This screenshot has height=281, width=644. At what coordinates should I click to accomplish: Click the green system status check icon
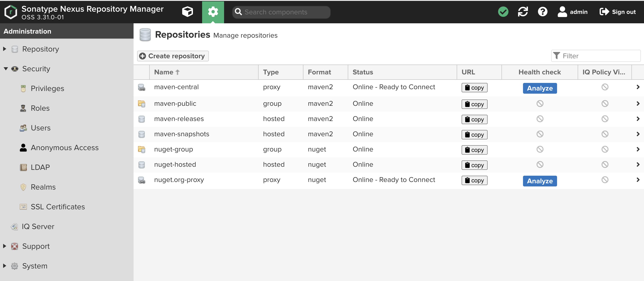pyautogui.click(x=503, y=12)
